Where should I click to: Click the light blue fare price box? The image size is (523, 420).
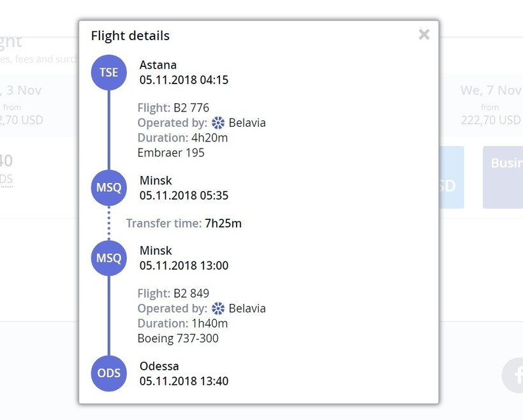click(450, 177)
